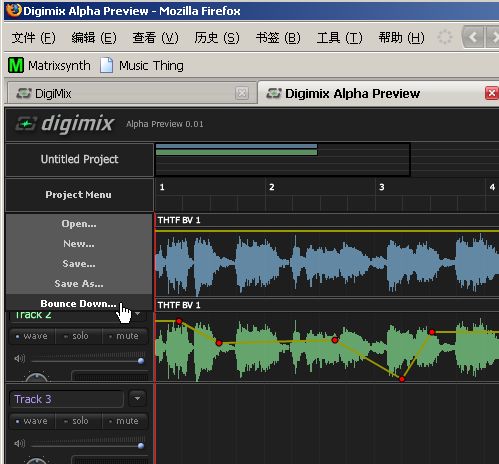This screenshot has width=499, height=464.
Task: Close the Digimix Alpha Preview tab
Action: pyautogui.click(x=492, y=93)
